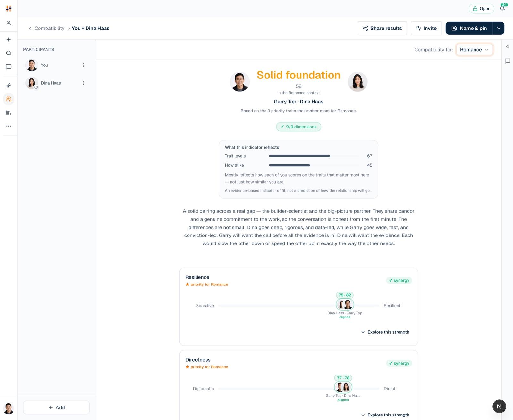513x420 pixels.
Task: Open dropdown arrow beside Name & pin
Action: (499, 28)
